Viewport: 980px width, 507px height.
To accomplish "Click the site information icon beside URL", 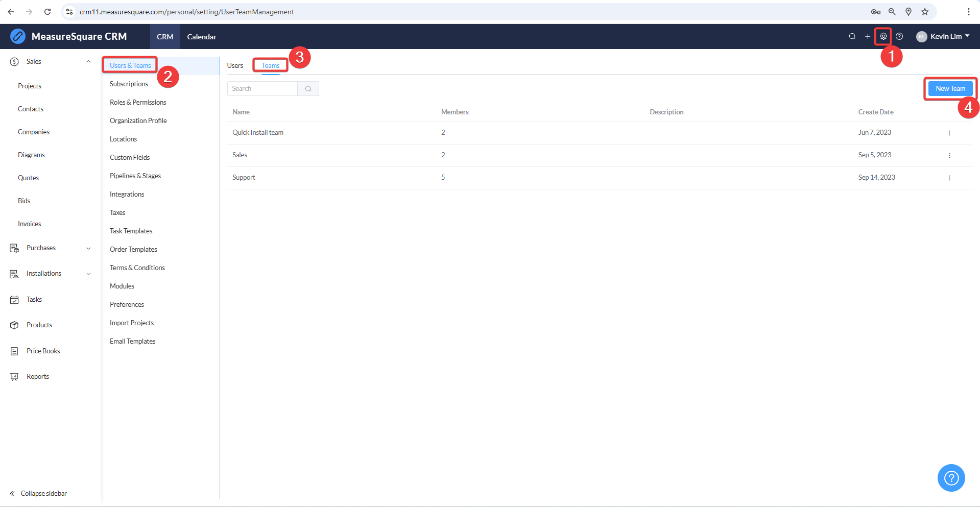I will pyautogui.click(x=69, y=12).
